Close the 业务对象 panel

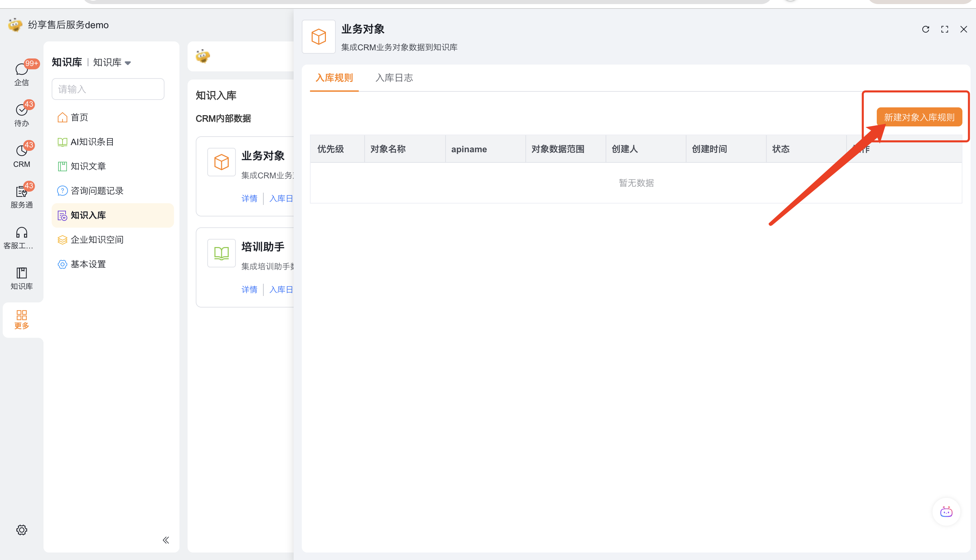click(963, 29)
